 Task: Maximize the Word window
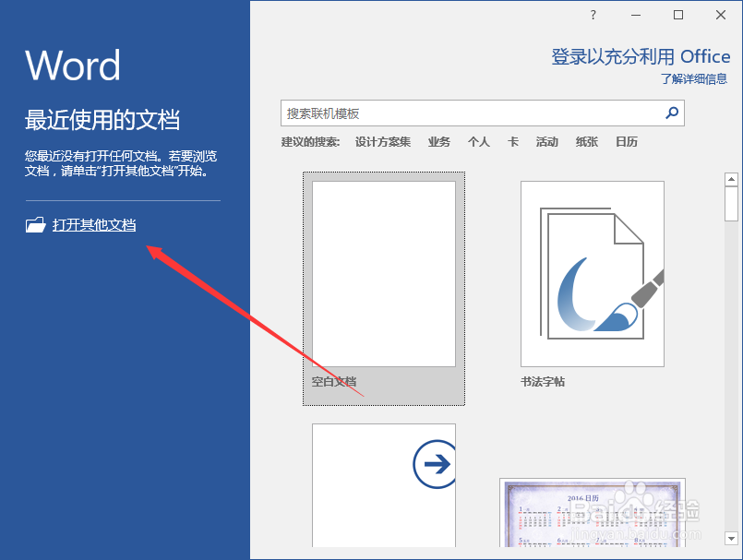point(678,15)
